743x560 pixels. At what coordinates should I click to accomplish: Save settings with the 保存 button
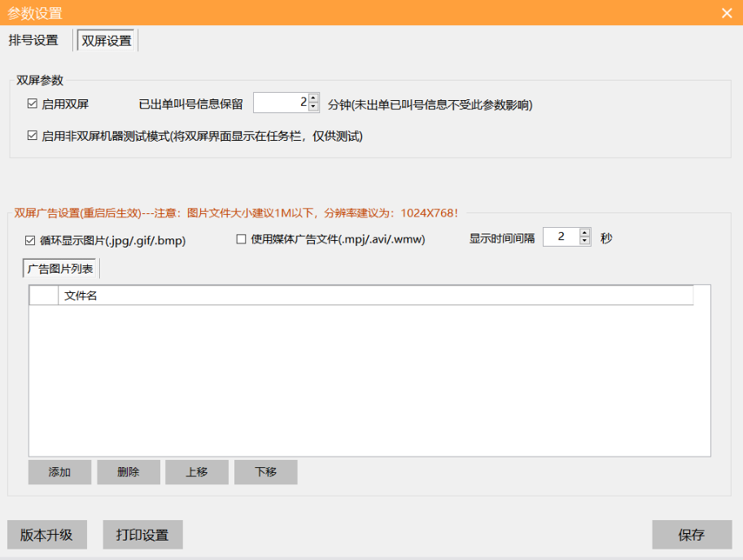click(x=691, y=535)
